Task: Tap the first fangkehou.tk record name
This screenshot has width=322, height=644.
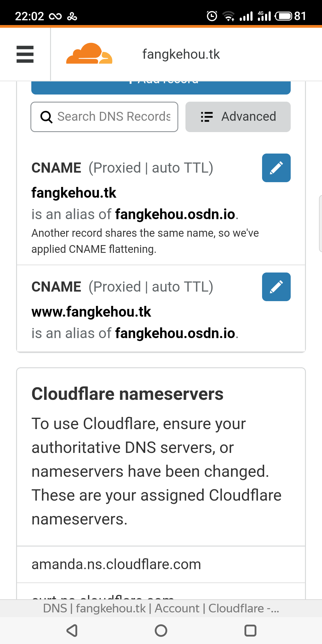Action: point(74,193)
